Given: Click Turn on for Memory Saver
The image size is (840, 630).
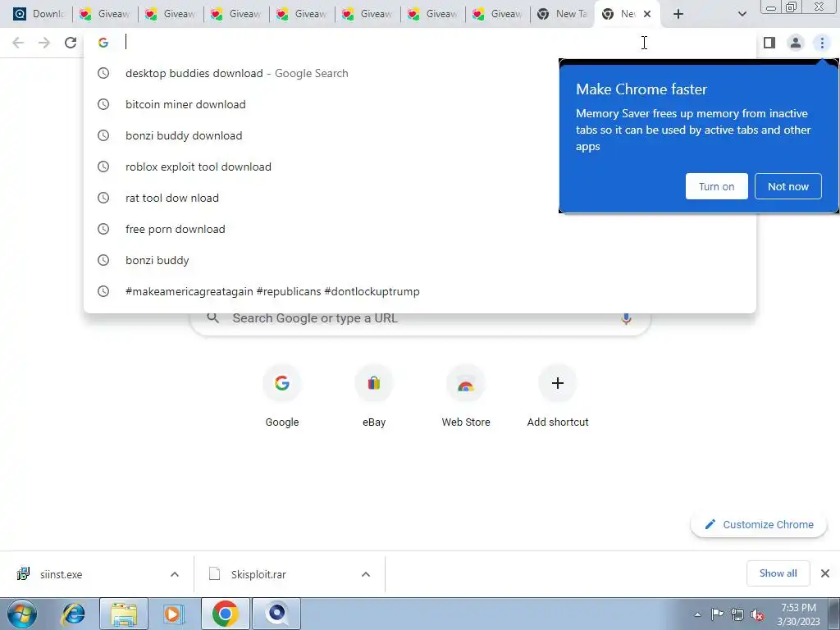Looking at the screenshot, I should pyautogui.click(x=716, y=186).
